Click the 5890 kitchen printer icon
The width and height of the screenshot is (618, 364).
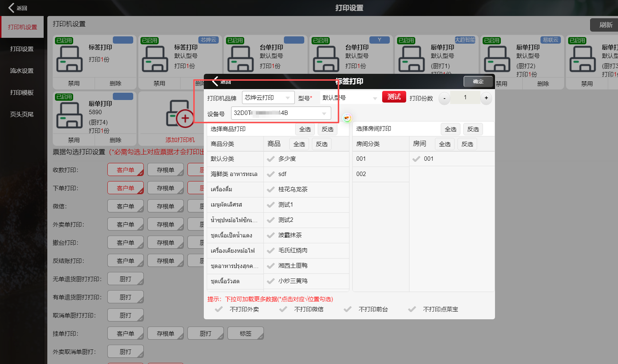coord(69,115)
